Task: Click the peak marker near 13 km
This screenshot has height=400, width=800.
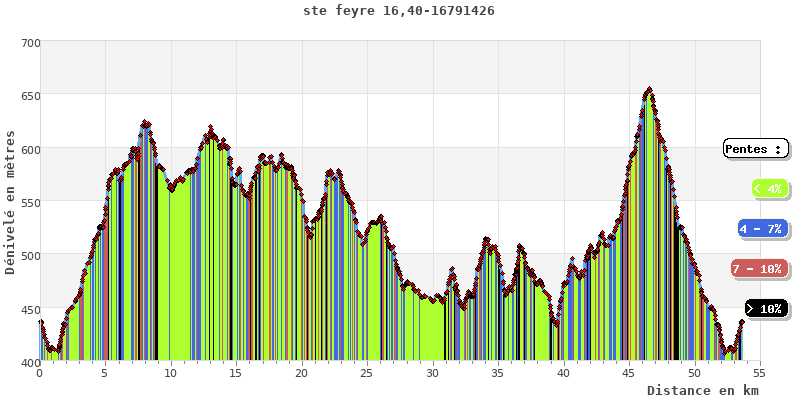Action: (210, 128)
